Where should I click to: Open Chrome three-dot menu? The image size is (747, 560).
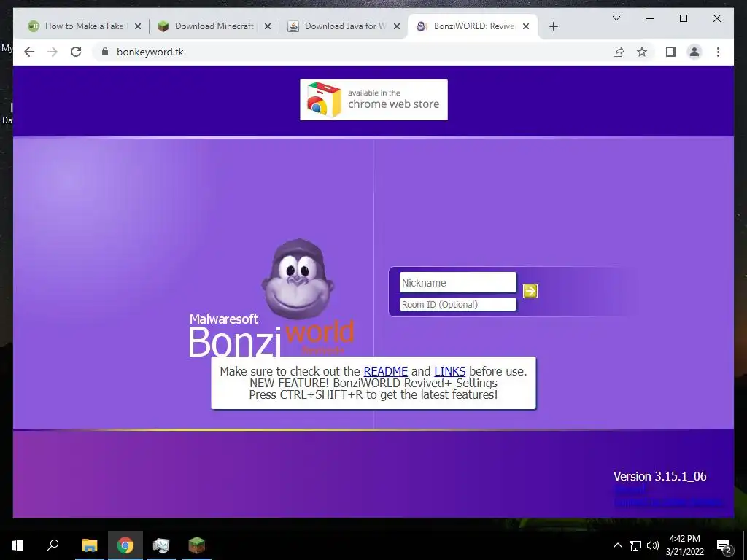pos(718,52)
